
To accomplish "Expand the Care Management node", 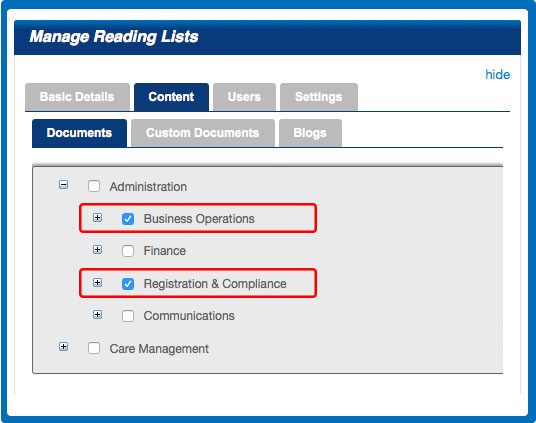I will coord(63,347).
